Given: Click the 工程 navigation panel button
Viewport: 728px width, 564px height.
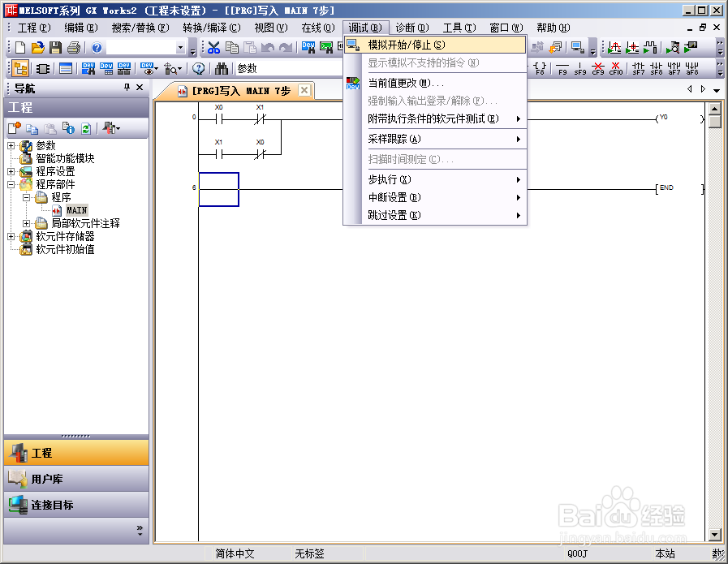Looking at the screenshot, I should pyautogui.click(x=76, y=453).
